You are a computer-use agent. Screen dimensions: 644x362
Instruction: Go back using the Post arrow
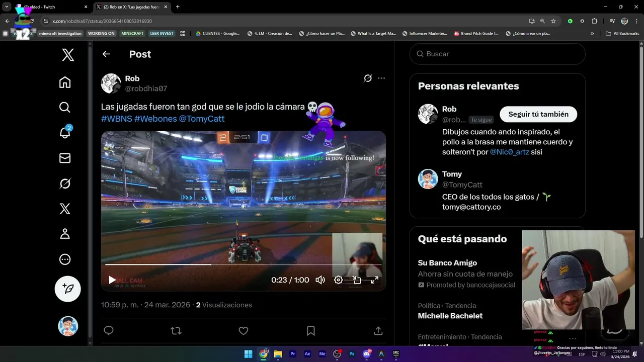click(x=106, y=54)
